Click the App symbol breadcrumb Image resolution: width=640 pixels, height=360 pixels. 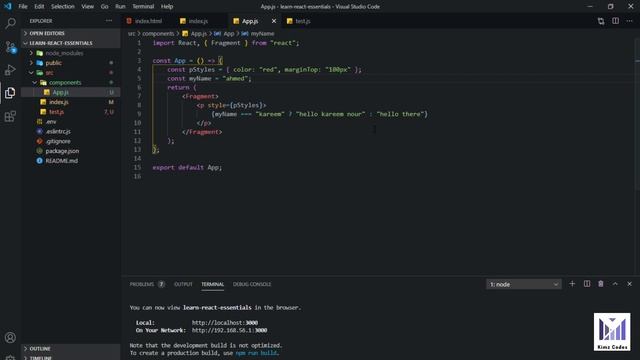pos(229,33)
